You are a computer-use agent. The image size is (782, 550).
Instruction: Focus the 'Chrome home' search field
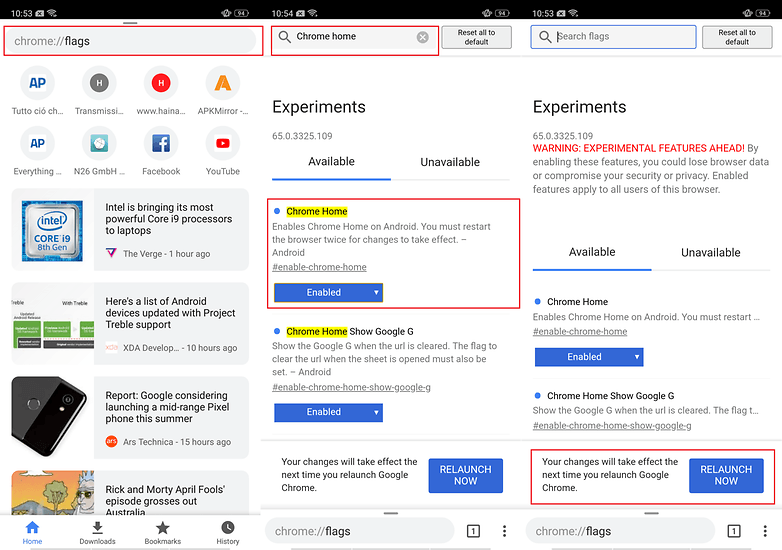click(x=355, y=37)
